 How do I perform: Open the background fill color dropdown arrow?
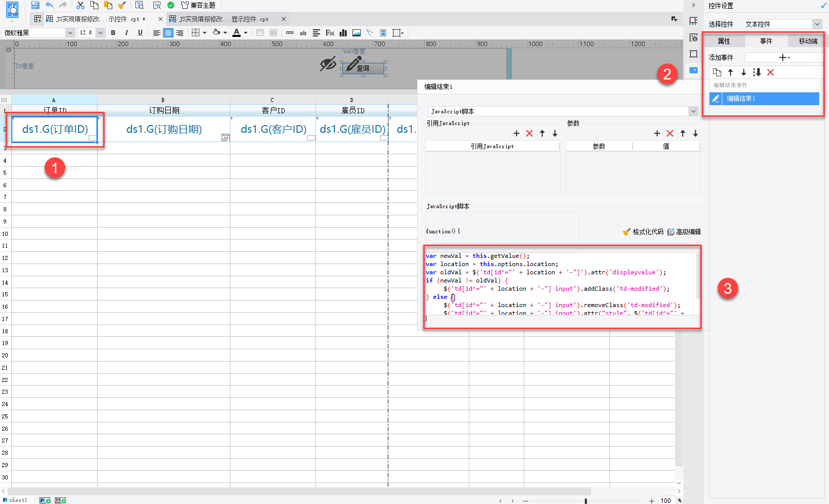click(225, 33)
